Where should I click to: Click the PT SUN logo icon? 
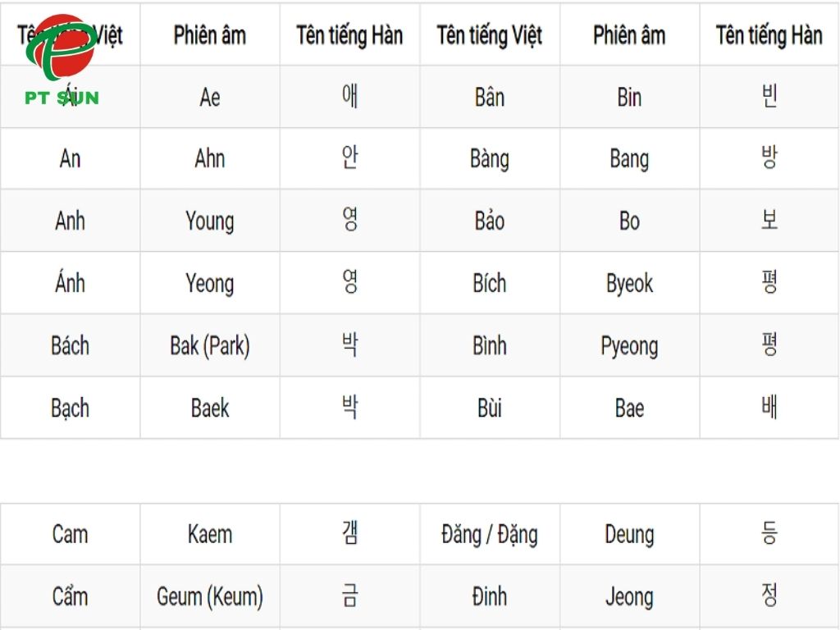[61, 57]
